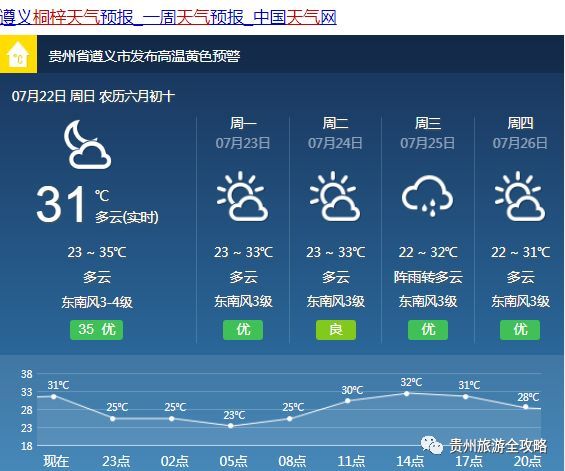565x471 pixels.
Task: Click the 阵雨转多云 condition text
Action: (x=428, y=277)
